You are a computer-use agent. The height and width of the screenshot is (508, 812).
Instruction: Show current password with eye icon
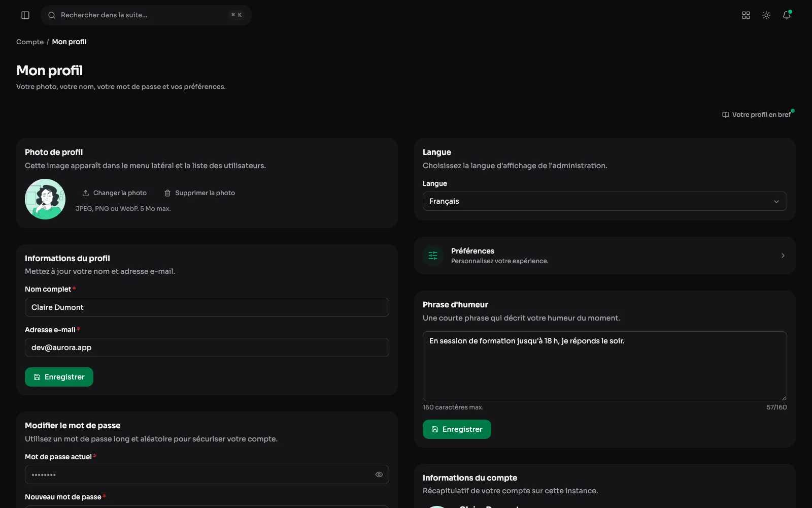379,474
